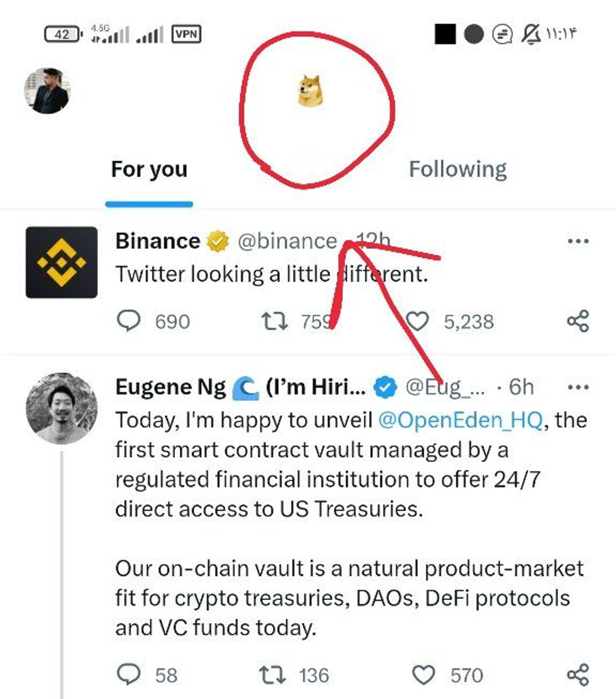Open more options on Eugene Ng tweet

coord(578,387)
